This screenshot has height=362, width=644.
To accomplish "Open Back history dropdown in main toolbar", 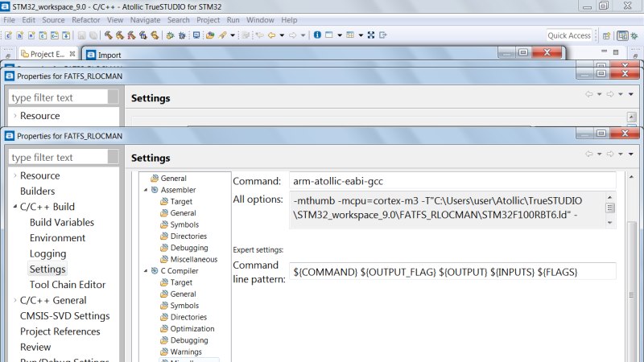I will tap(282, 35).
